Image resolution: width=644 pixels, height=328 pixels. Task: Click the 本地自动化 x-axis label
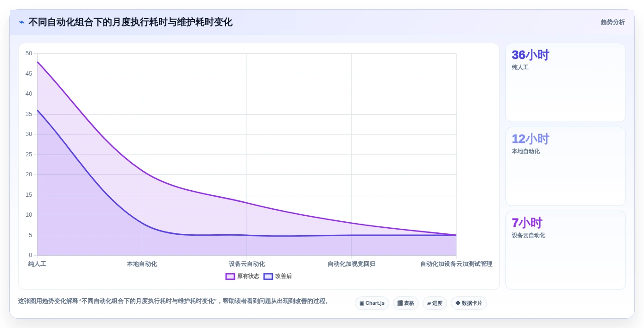(x=142, y=264)
